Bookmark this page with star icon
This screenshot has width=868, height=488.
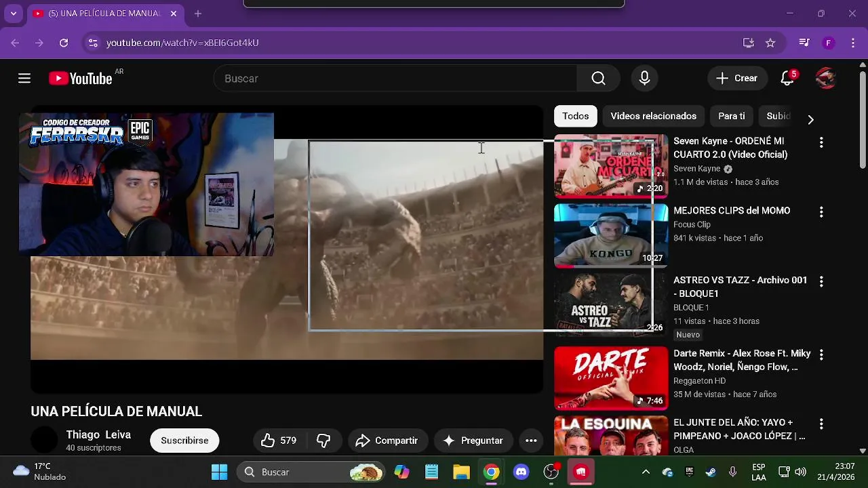[770, 43]
